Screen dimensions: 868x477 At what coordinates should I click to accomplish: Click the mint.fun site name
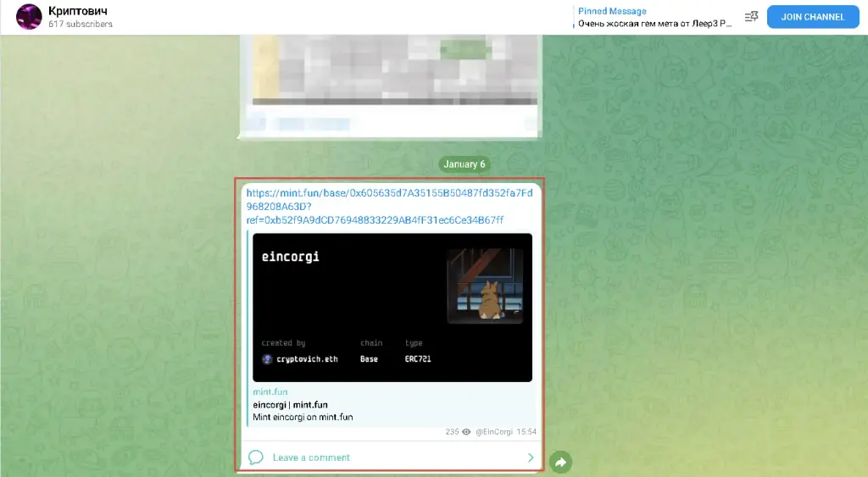coord(270,391)
